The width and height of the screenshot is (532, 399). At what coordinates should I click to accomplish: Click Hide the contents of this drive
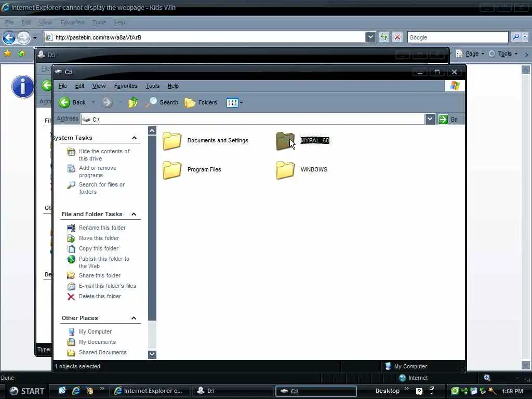point(104,155)
